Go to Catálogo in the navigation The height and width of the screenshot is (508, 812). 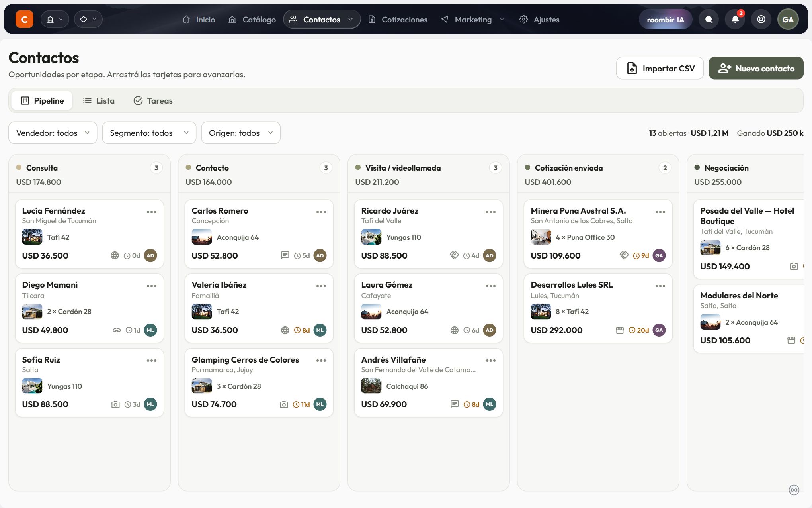click(x=252, y=19)
